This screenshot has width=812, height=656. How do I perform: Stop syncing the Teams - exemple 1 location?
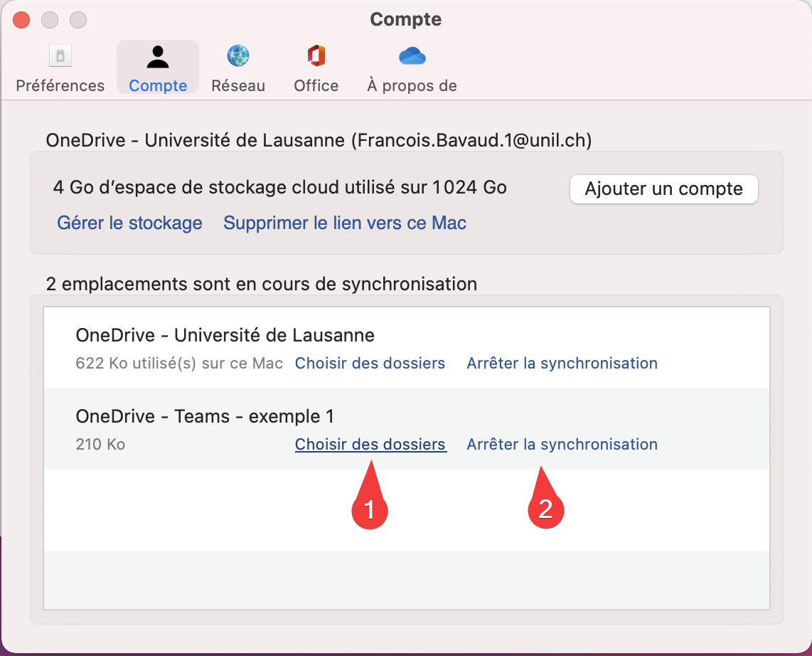pyautogui.click(x=562, y=445)
